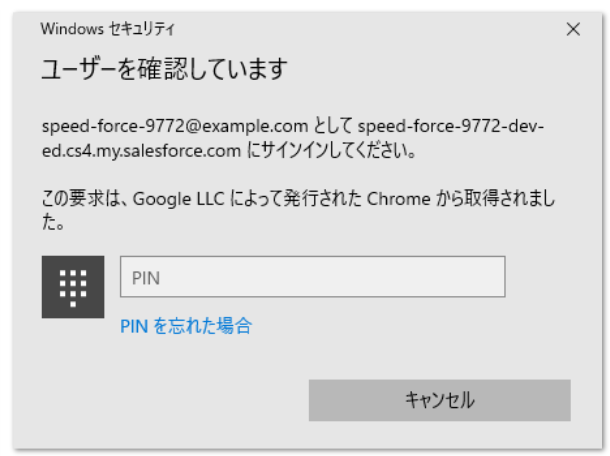Viewport: 610px width, 456px height.
Task: Close the Windows セキュリティ dialog
Action: (573, 29)
